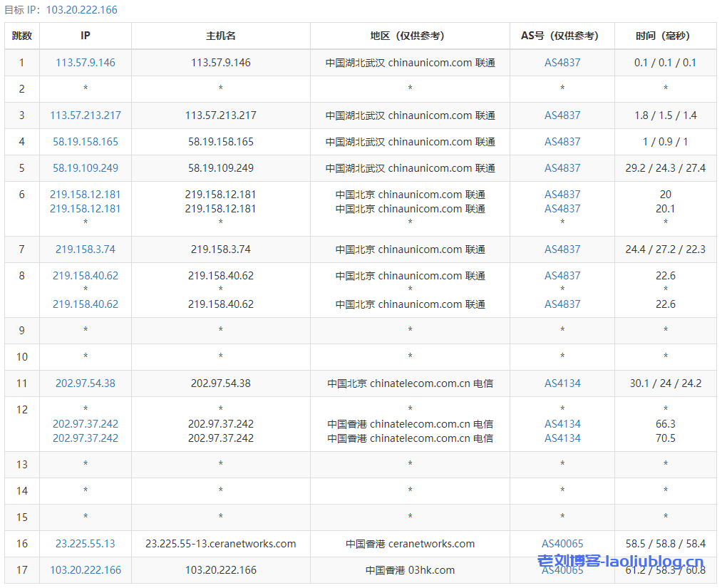
Task: Open IP link 219.158.3.74 in hop 7
Action: tap(86, 249)
